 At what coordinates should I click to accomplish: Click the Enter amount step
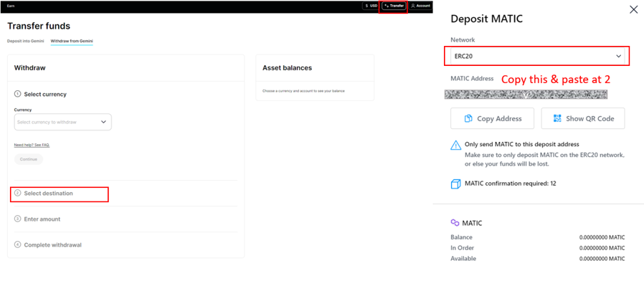coord(37,219)
